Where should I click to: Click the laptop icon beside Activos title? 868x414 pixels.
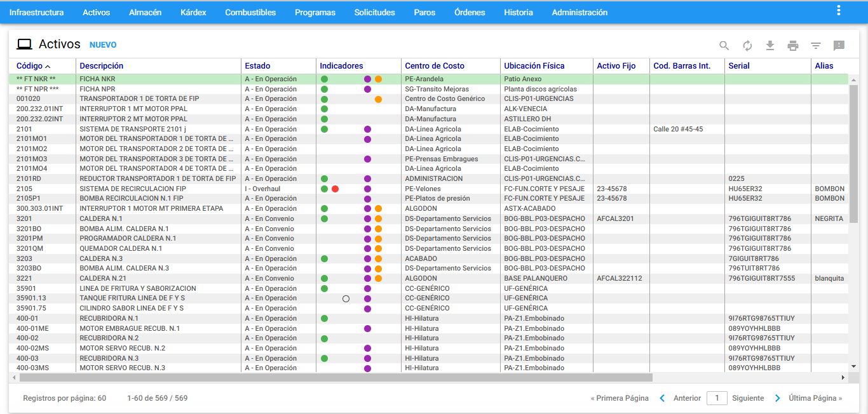[24, 44]
